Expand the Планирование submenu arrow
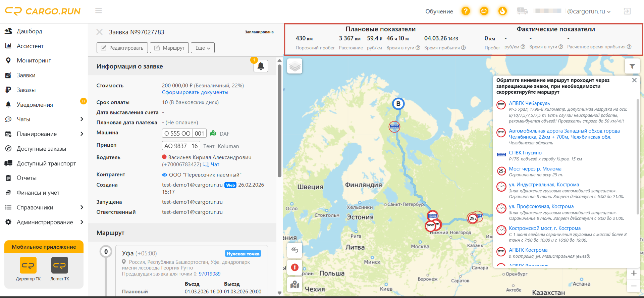This screenshot has width=644, height=298. point(82,134)
